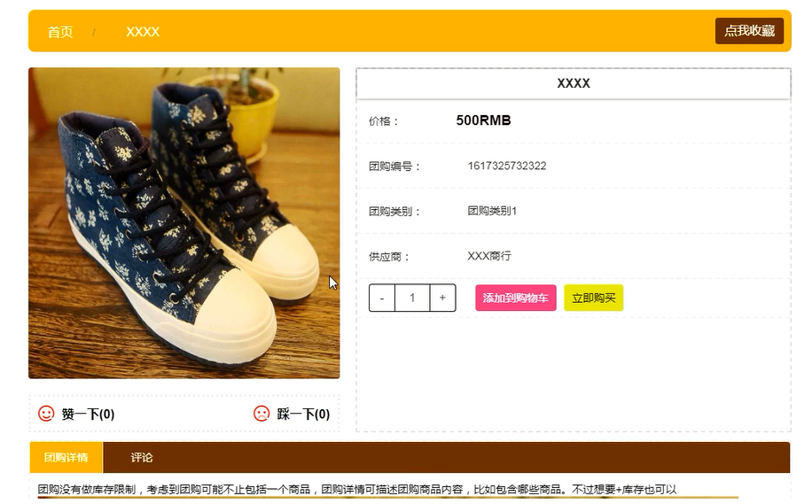
Task: Click the group number 1617325732322
Action: [x=507, y=166]
